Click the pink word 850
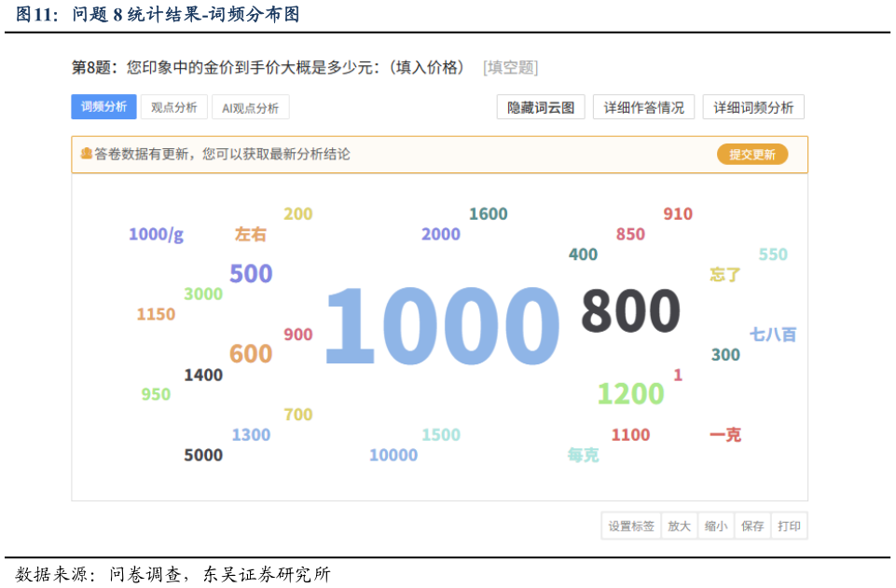The height and width of the screenshot is (588, 896). [x=630, y=234]
